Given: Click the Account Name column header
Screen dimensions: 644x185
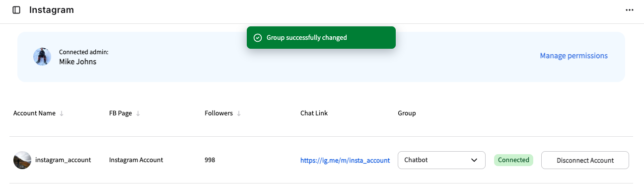Looking at the screenshot, I should pos(34,113).
